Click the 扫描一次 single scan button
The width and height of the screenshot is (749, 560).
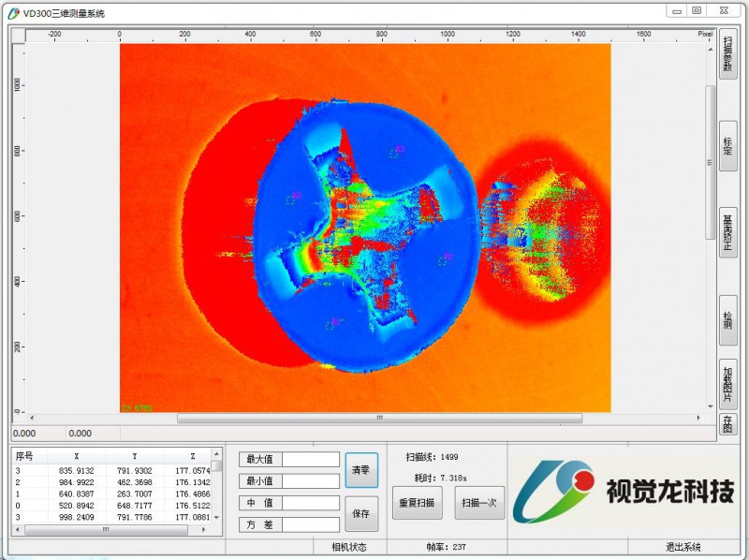[479, 503]
